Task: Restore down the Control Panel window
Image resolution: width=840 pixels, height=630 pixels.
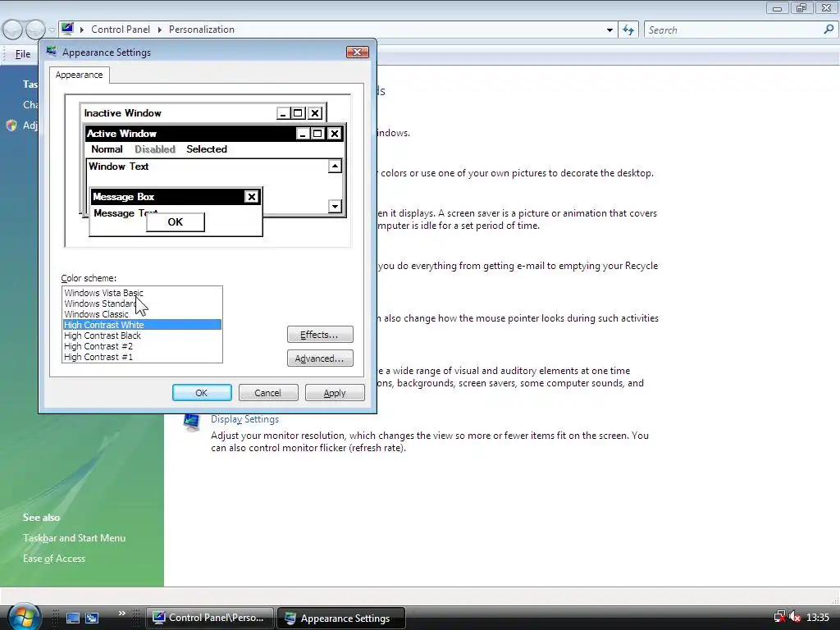Action: pos(801,7)
